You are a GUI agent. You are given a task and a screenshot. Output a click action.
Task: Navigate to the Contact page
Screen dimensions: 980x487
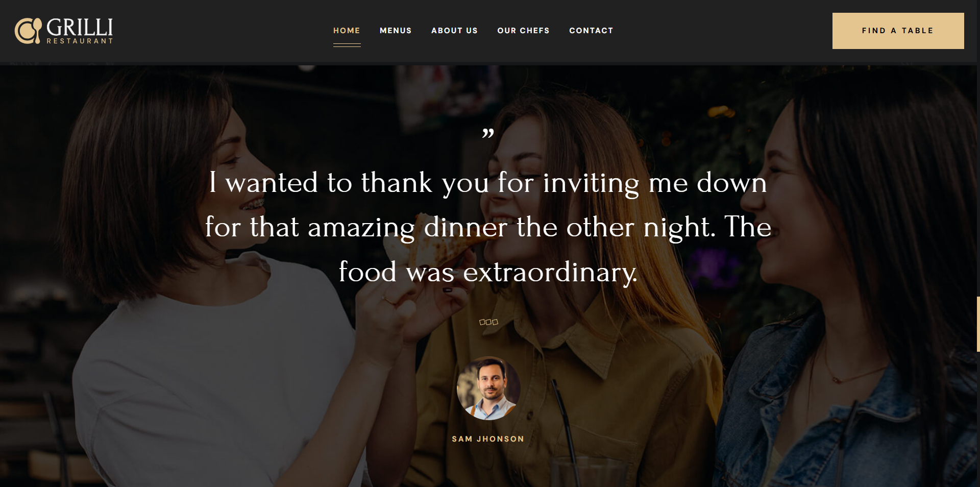[591, 31]
